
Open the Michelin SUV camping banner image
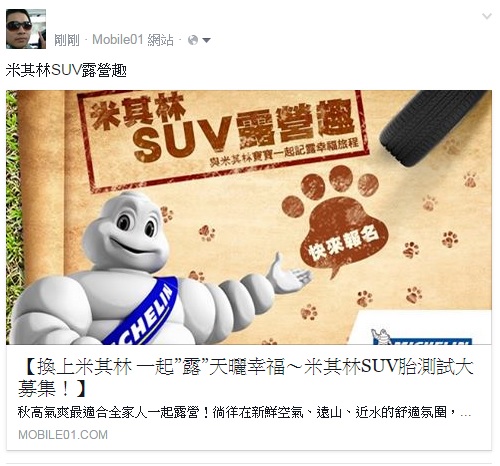pos(249,217)
